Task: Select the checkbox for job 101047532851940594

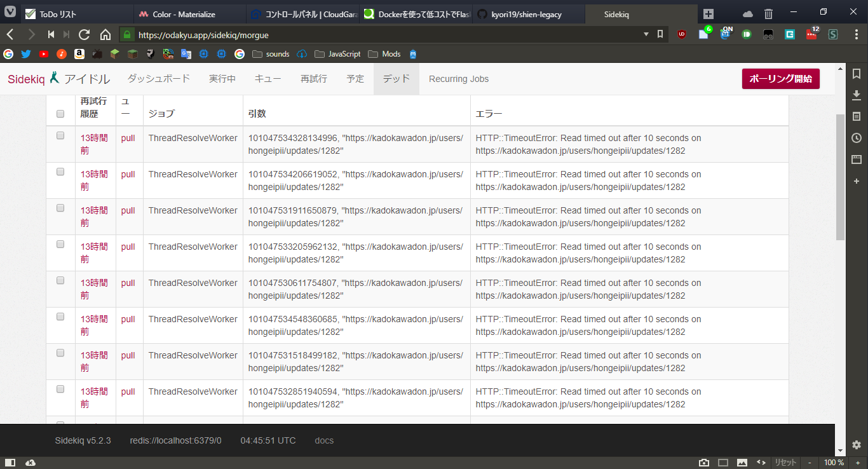Action: (60, 389)
